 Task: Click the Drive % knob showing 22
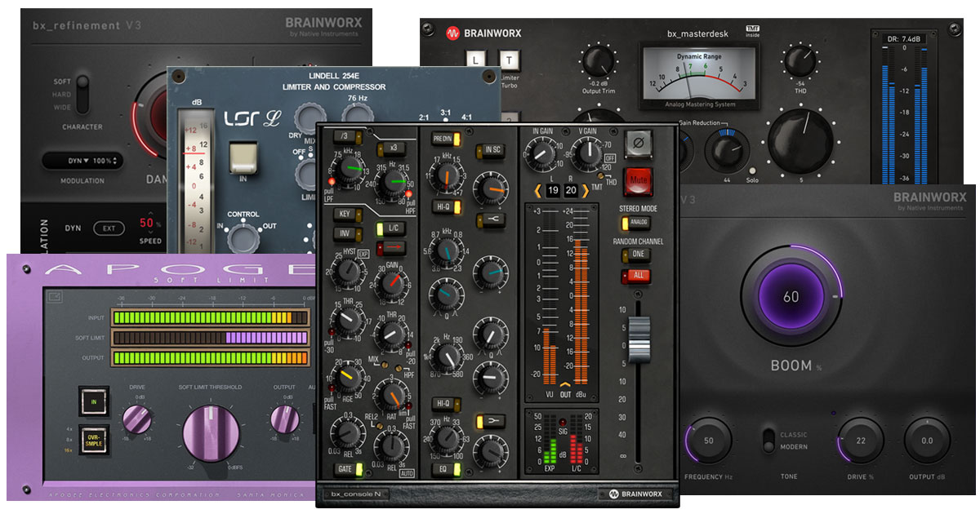click(x=861, y=441)
